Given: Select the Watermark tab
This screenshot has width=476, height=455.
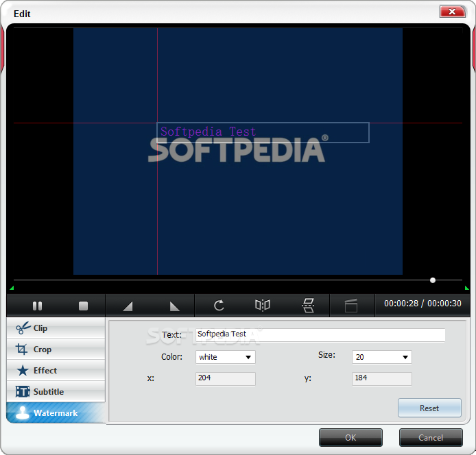Looking at the screenshot, I should [x=56, y=413].
